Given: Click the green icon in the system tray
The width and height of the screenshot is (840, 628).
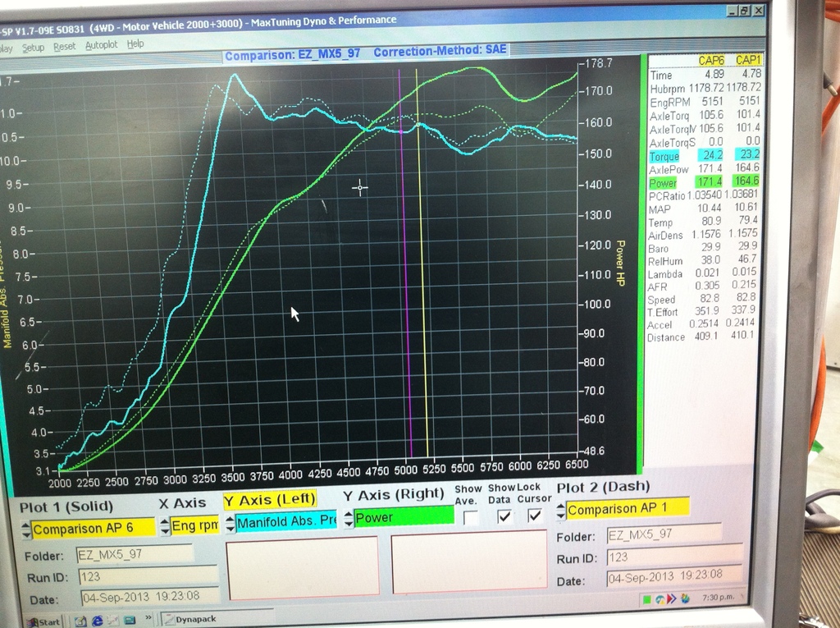Looking at the screenshot, I should pos(647,599).
